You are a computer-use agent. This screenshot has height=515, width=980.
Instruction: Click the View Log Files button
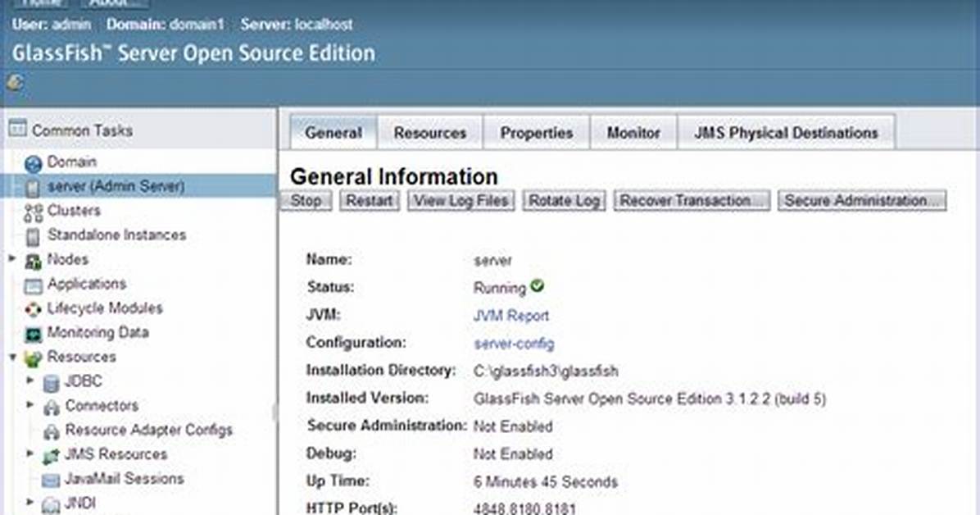(x=461, y=201)
